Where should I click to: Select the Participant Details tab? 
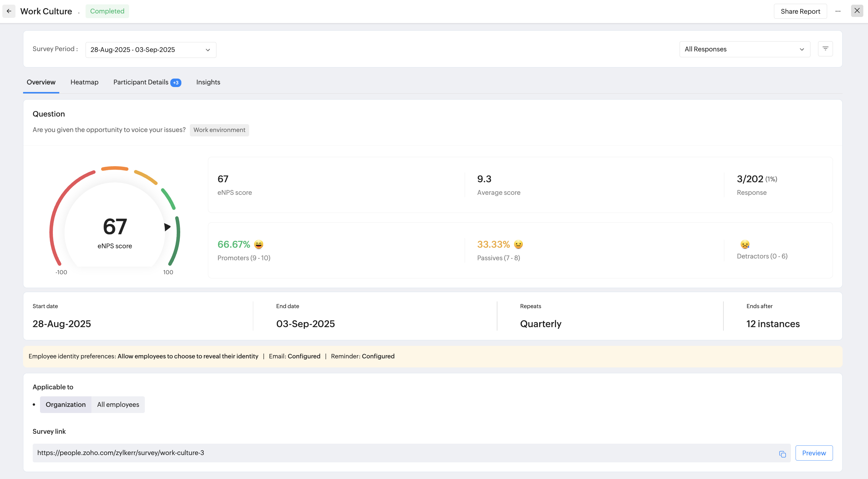pos(140,82)
